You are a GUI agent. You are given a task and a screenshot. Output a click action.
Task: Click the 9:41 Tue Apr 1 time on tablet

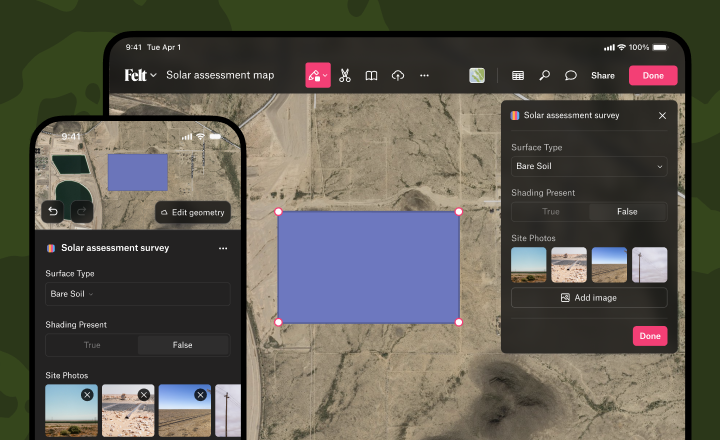click(x=153, y=47)
